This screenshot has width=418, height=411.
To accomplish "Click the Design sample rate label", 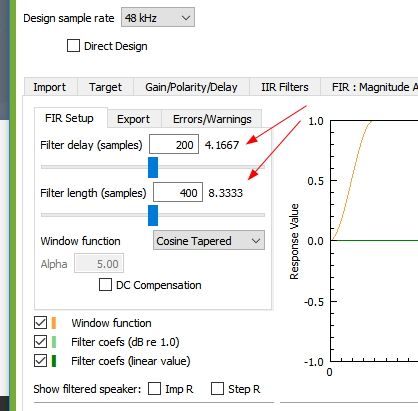I will [x=69, y=18].
